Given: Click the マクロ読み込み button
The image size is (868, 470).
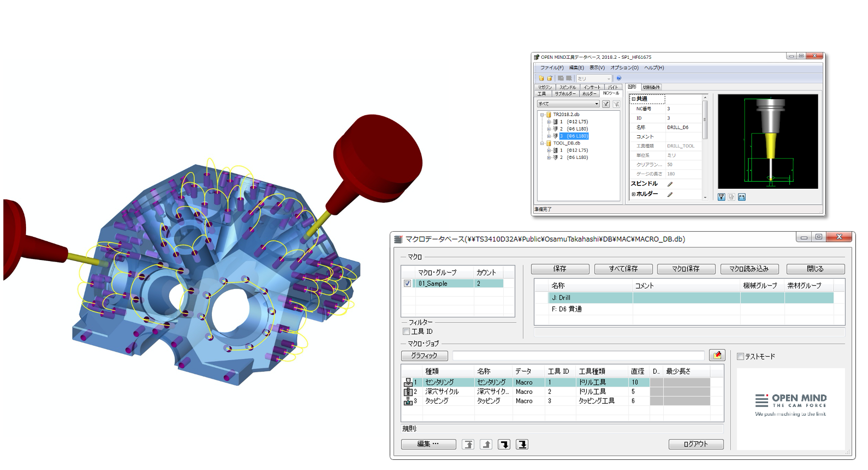Looking at the screenshot, I should (749, 269).
